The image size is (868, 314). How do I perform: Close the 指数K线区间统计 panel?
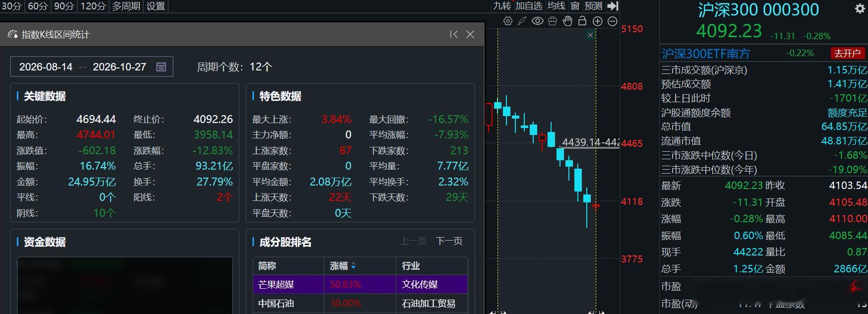pyautogui.click(x=470, y=34)
